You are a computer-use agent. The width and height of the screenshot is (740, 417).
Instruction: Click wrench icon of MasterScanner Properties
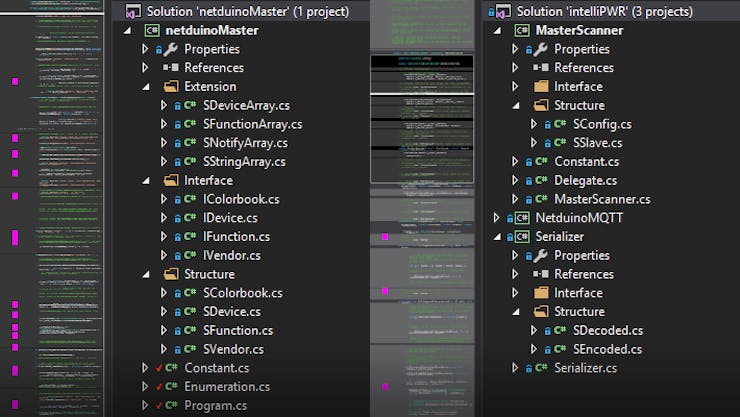pos(540,49)
